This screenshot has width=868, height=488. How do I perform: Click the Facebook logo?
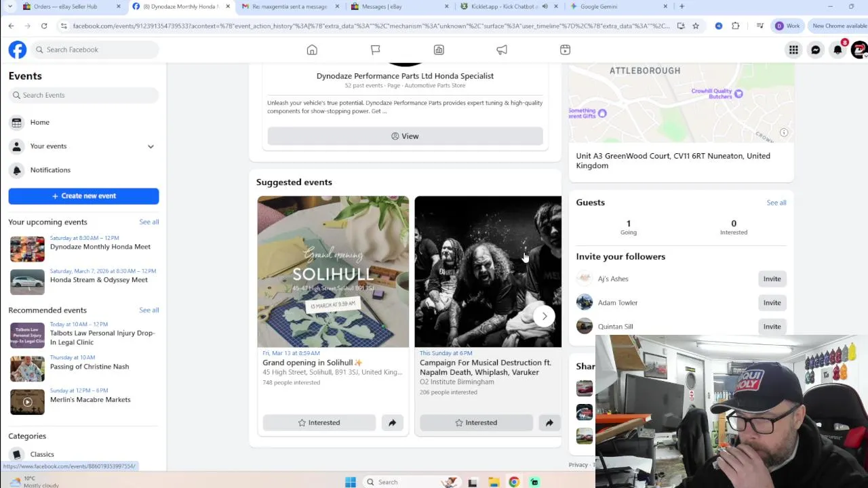coord(18,49)
